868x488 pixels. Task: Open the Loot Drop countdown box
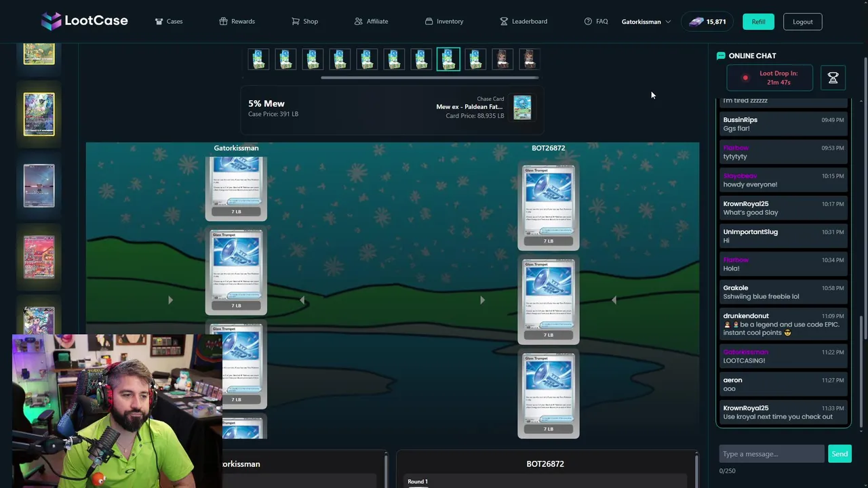coord(770,78)
